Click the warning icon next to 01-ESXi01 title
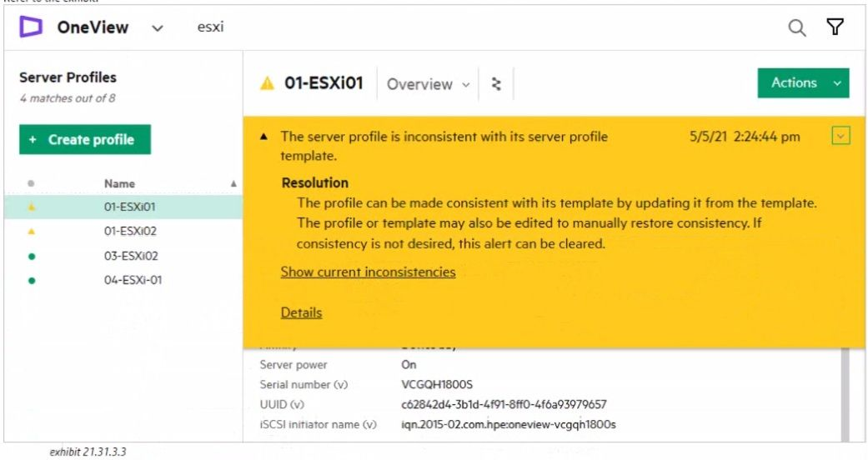868x460 pixels. pos(267,84)
